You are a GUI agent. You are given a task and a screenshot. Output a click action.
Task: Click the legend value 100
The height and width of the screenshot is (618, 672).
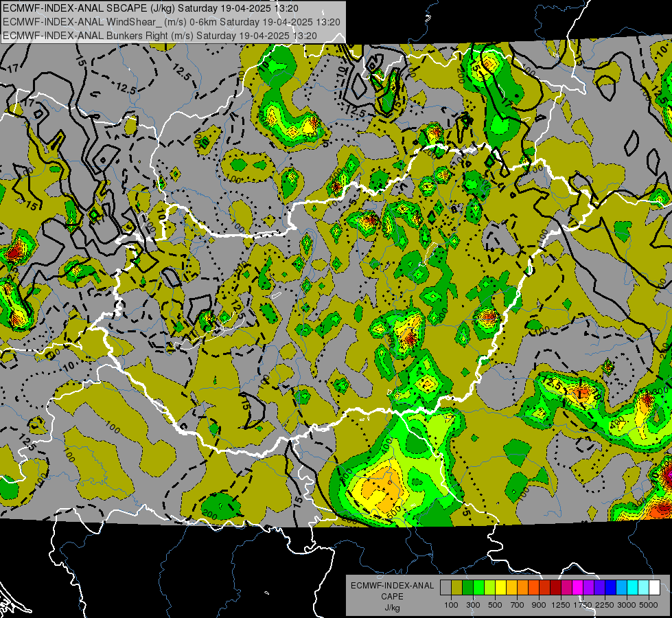451,605
